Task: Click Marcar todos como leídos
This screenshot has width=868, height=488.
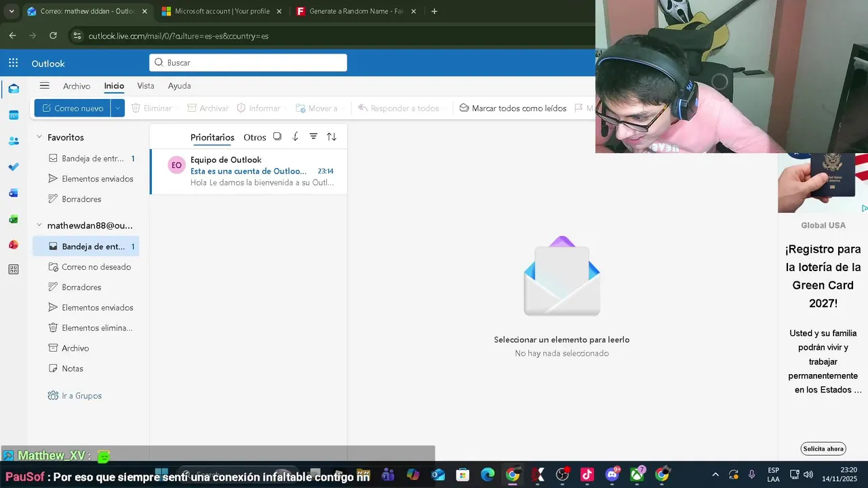Action: (x=513, y=108)
